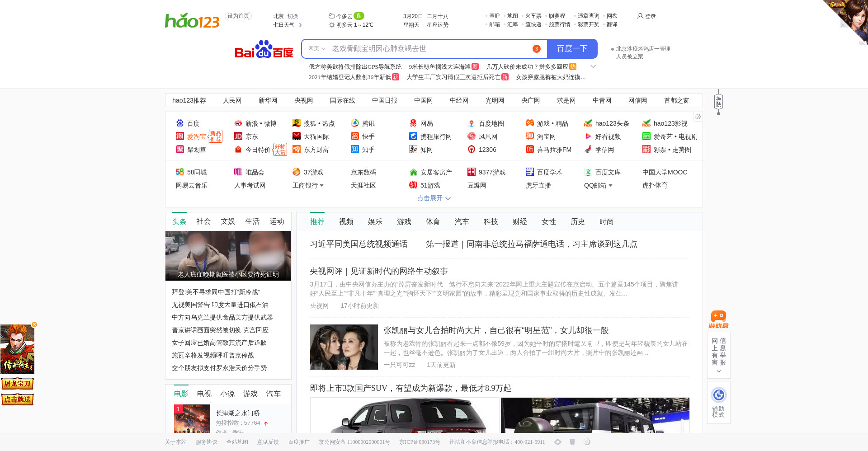Viewport: 868px width, 451px height.
Task: Open 百度地图 pin icon
Action: pos(471,123)
